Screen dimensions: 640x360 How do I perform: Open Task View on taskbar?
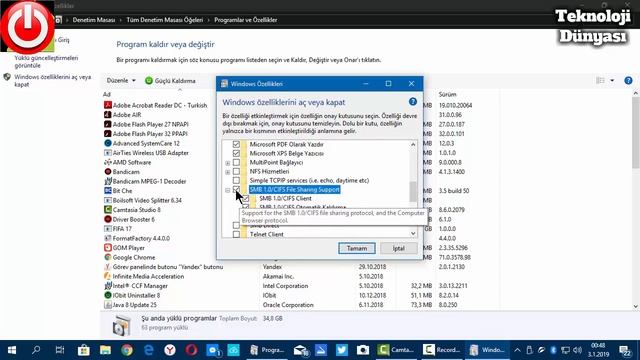(x=60, y=350)
